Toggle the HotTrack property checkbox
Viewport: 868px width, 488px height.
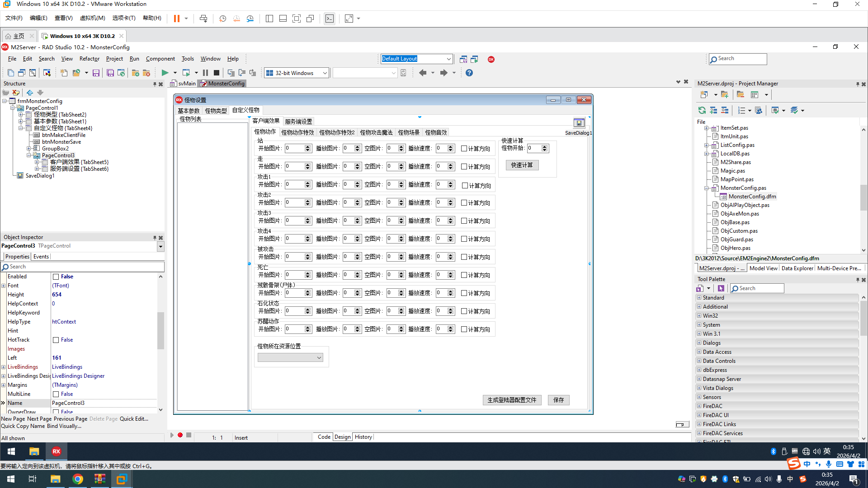click(56, 340)
